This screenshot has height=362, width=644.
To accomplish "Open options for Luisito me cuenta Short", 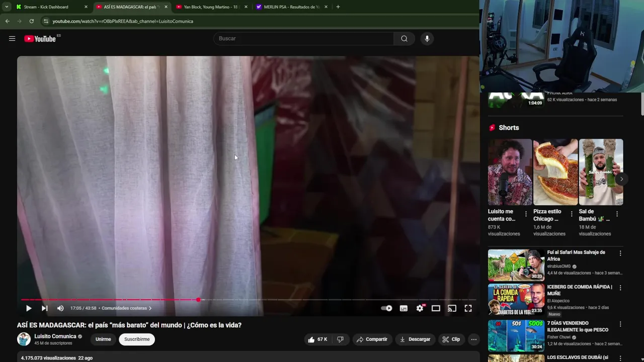I will pos(526,214).
